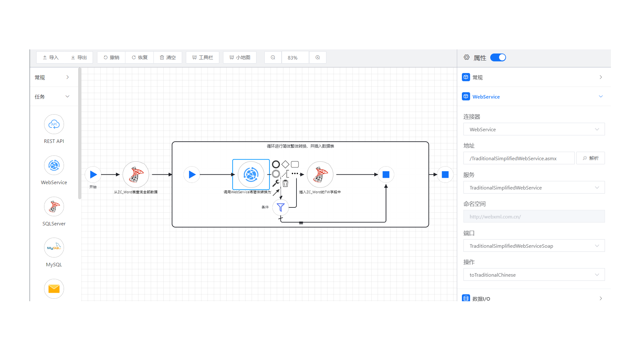Toggle the 小地图 minimap display
Image resolution: width=644 pixels, height=350 pixels.
pyautogui.click(x=240, y=58)
